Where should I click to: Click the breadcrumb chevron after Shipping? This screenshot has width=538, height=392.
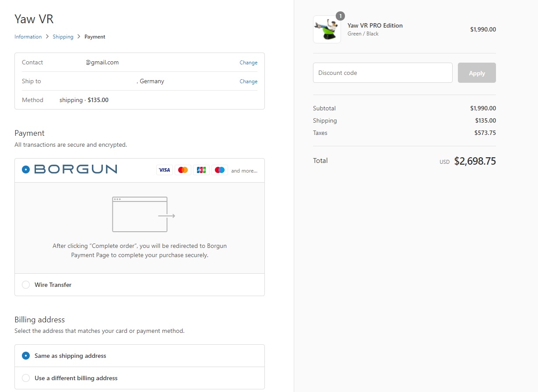pos(79,37)
